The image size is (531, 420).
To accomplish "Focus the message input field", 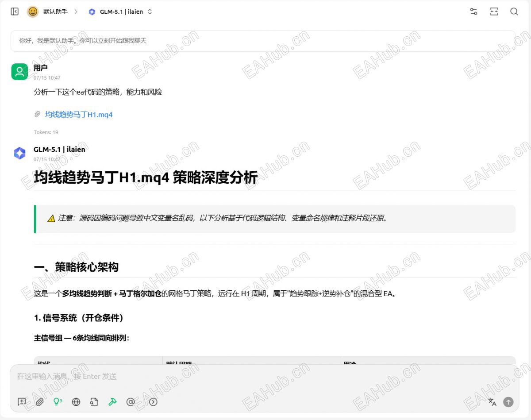I will [265, 377].
